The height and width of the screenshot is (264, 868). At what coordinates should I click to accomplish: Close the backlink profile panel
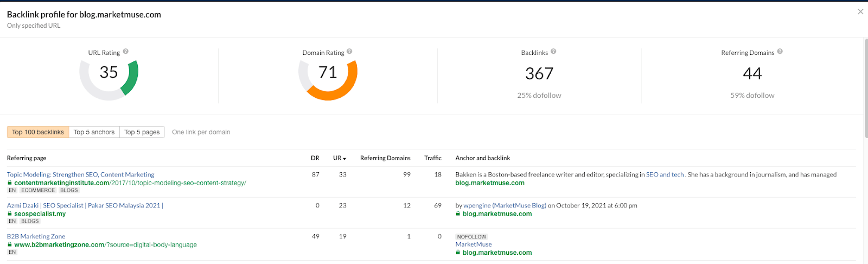tap(860, 11)
